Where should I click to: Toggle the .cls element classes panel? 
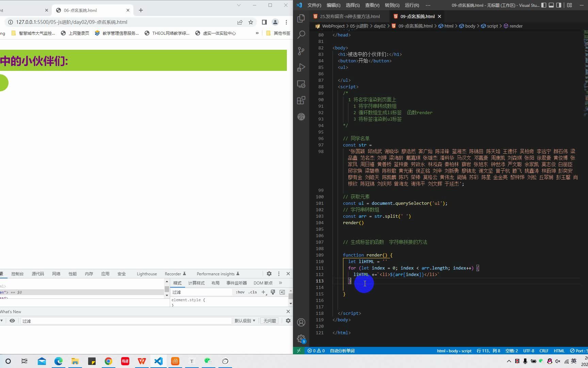(x=252, y=292)
